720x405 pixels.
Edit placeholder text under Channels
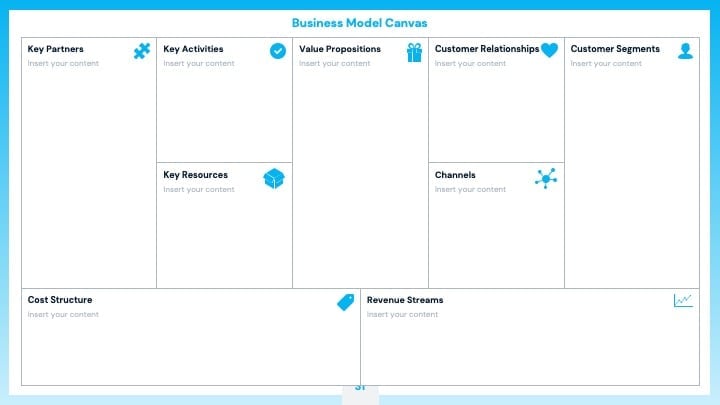click(471, 189)
